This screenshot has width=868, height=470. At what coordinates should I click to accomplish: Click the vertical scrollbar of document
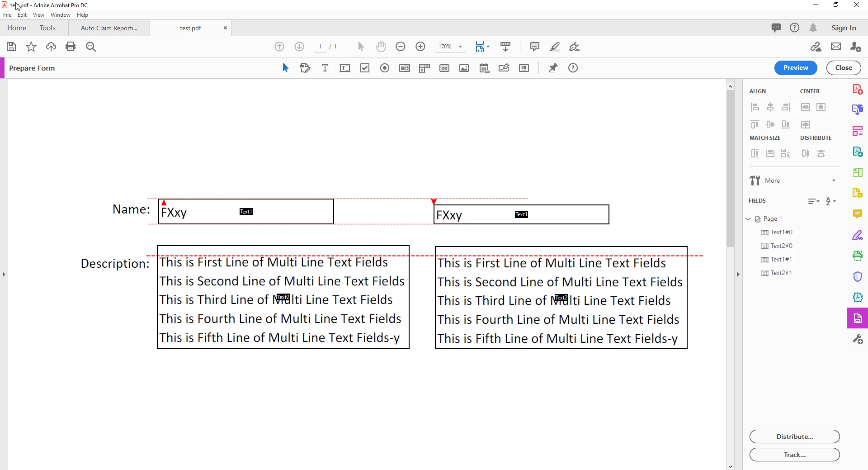730,168
